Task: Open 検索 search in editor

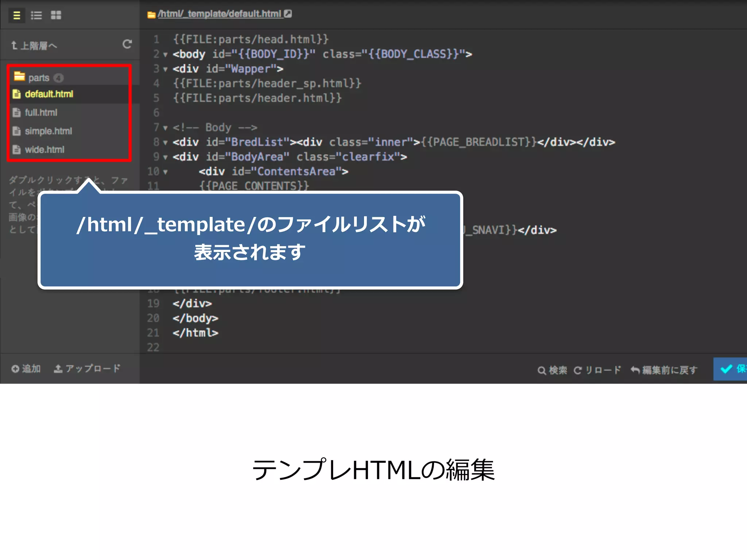Action: (552, 370)
